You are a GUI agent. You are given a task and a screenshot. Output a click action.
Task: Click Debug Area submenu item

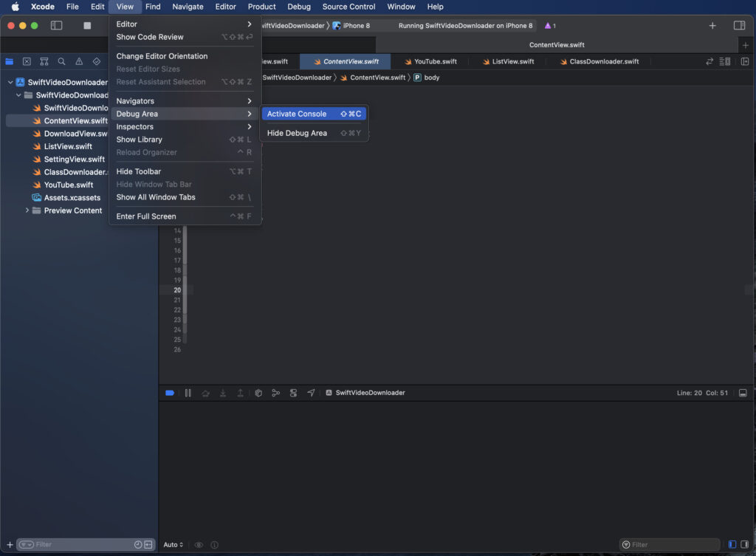click(x=184, y=114)
